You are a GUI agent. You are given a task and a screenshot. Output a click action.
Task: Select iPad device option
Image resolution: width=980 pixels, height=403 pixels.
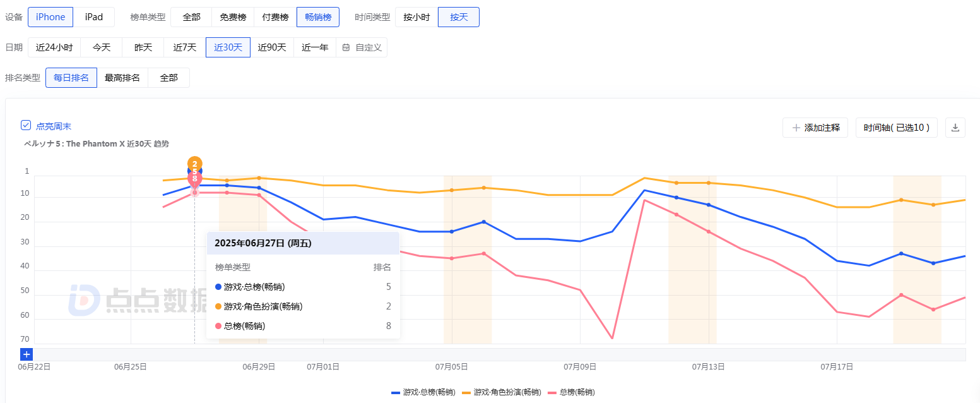coord(94,17)
